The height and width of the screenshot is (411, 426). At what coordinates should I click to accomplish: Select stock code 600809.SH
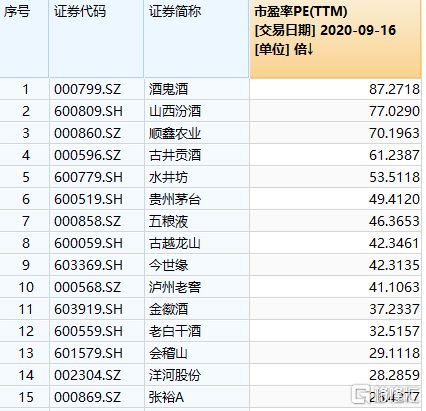88,111
